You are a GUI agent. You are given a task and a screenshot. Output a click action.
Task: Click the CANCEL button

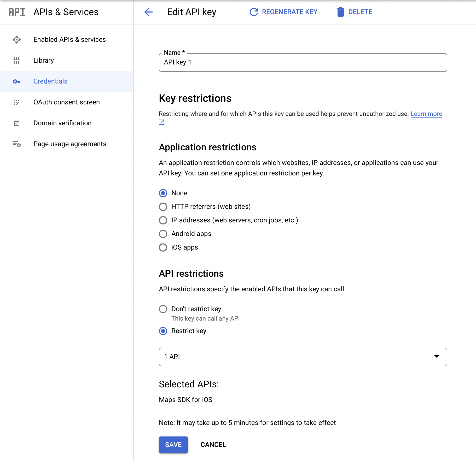213,445
